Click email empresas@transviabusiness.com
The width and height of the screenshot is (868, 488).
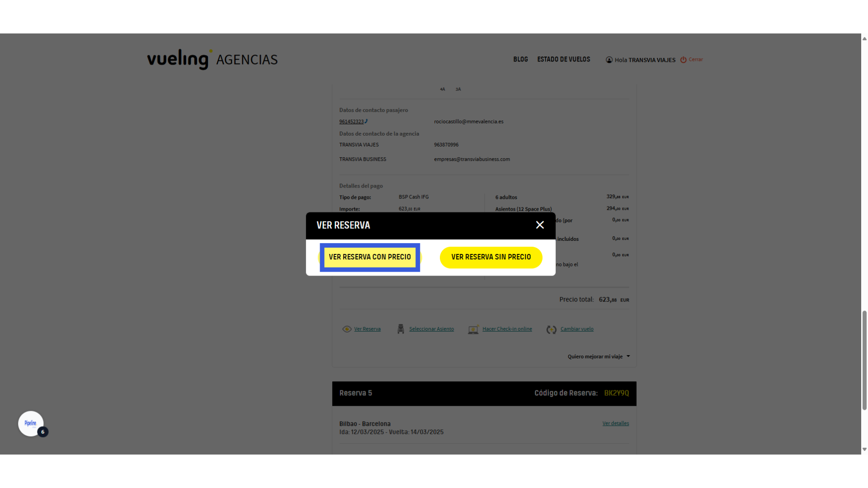click(x=472, y=159)
